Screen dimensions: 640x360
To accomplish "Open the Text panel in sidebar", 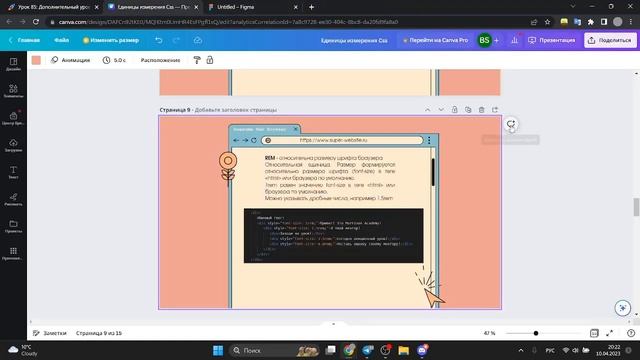I will (13, 172).
